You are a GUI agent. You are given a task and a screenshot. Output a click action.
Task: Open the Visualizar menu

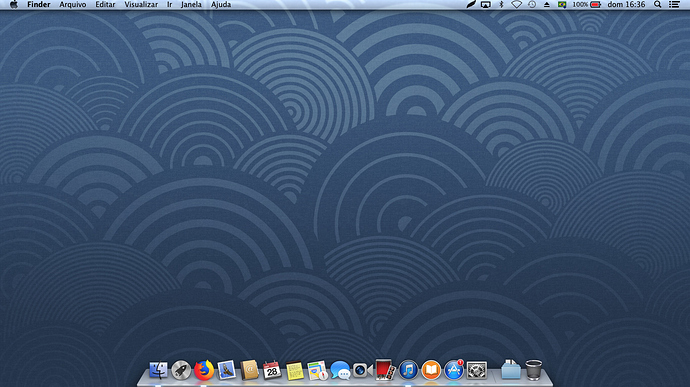[141, 4]
